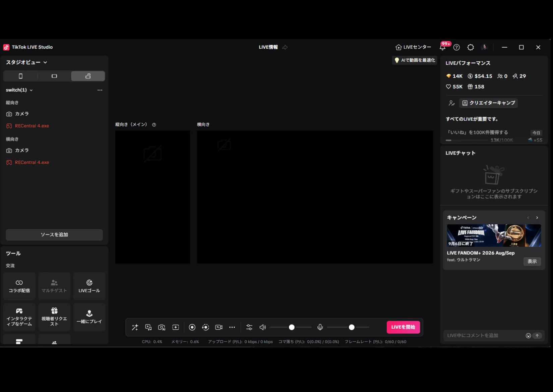
Task: Adjust the microphone volume slider
Action: coord(348,327)
